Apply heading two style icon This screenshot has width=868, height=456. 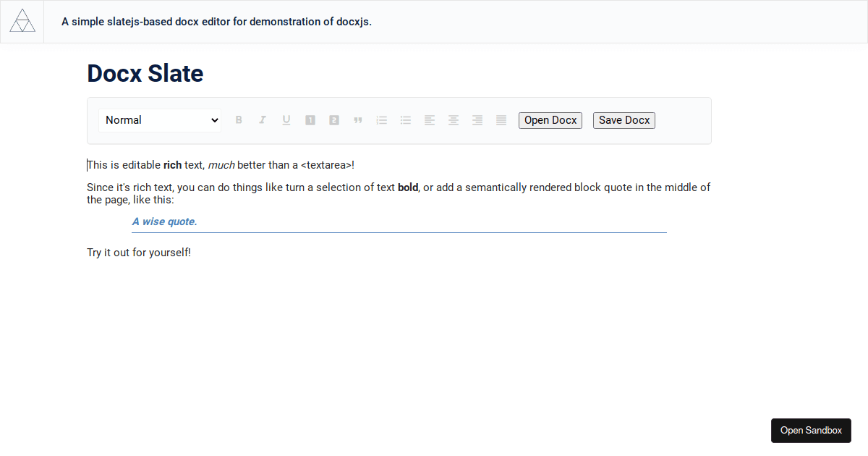(x=334, y=120)
